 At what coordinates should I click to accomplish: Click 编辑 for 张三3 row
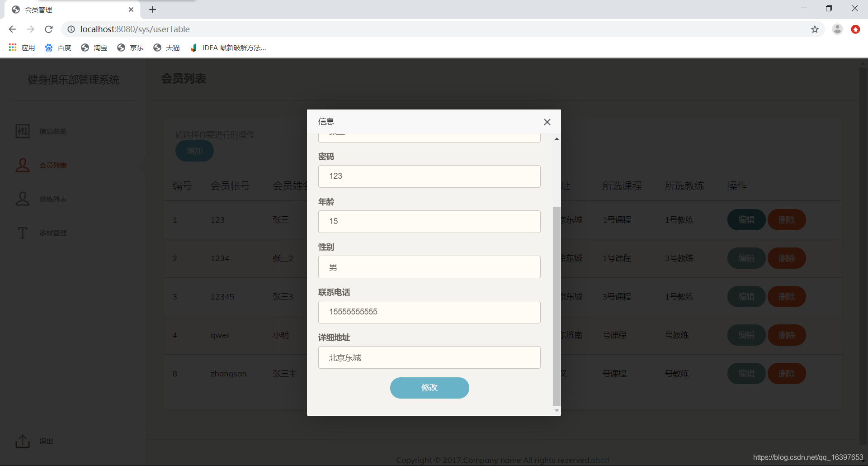point(746,297)
